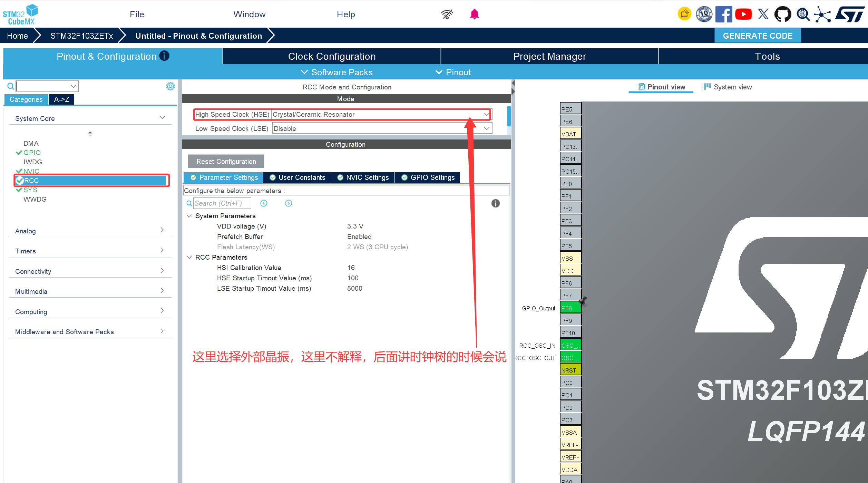Image resolution: width=868 pixels, height=483 pixels.
Task: Click the parameter search magnifier icon
Action: coord(189,203)
